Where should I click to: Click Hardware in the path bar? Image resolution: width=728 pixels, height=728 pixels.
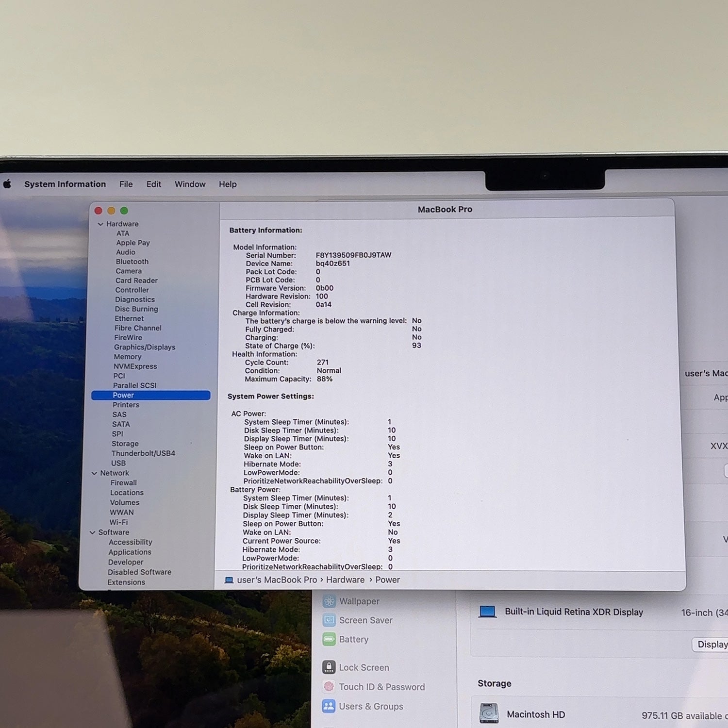[x=345, y=579]
